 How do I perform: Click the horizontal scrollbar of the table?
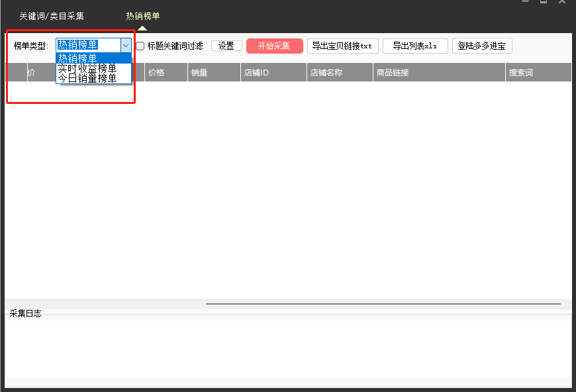pyautogui.click(x=383, y=304)
